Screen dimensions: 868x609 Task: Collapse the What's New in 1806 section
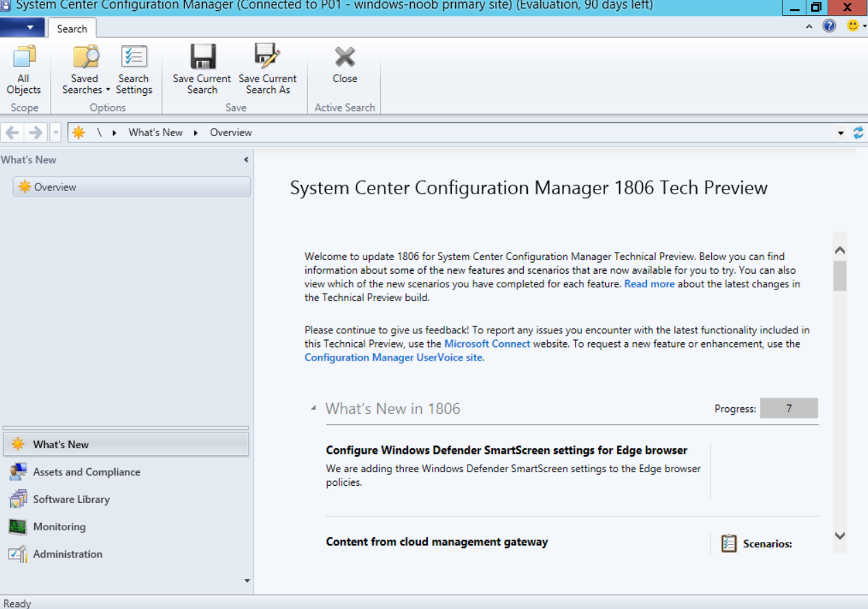point(314,409)
